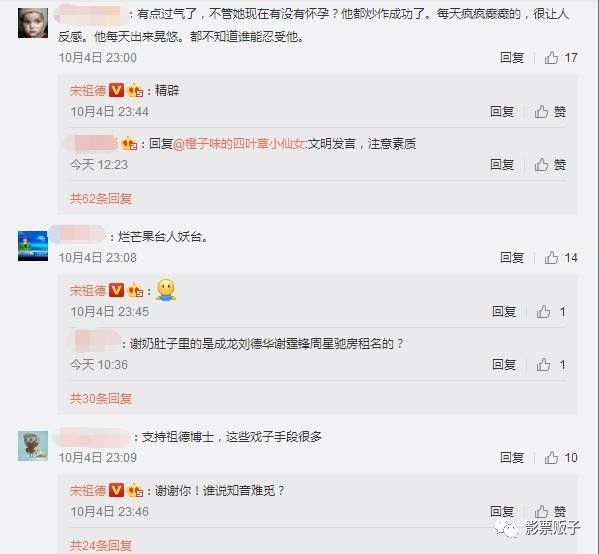
Task: Like the reply posted 今天 10:36
Action: (x=551, y=364)
